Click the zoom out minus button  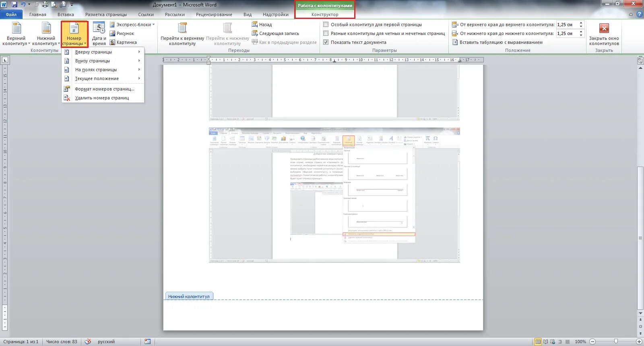(592, 342)
